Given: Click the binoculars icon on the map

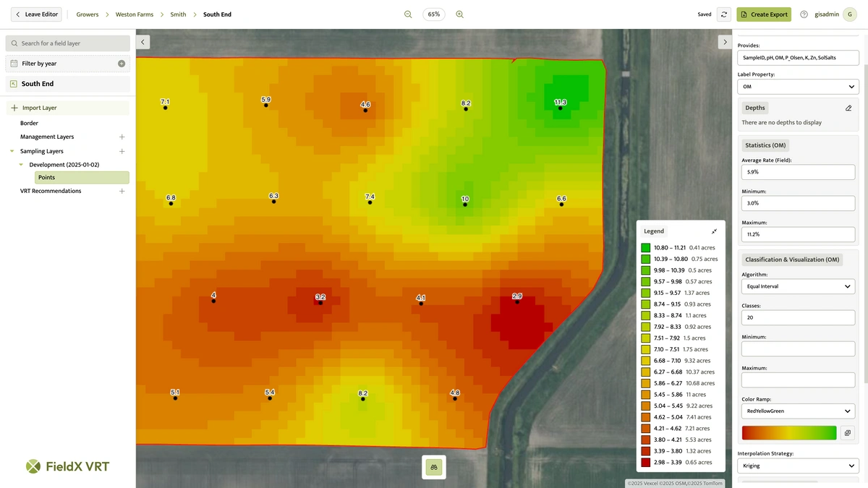Looking at the screenshot, I should tap(433, 467).
